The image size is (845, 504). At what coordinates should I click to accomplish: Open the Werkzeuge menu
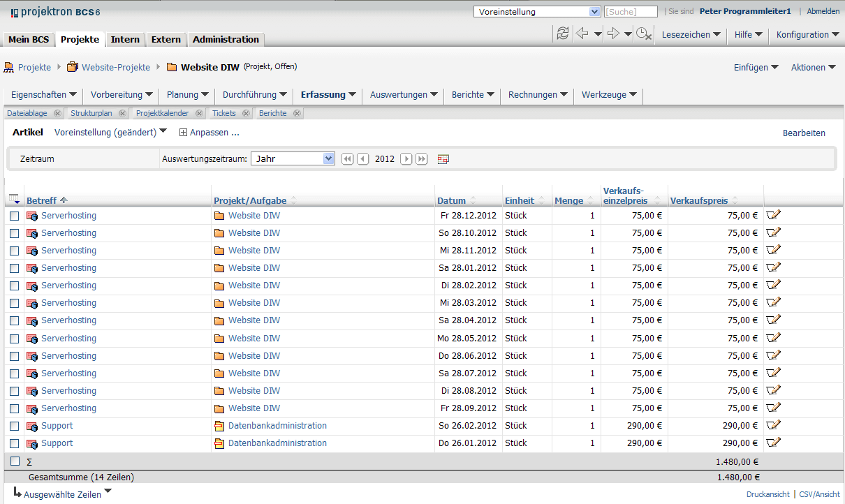[x=609, y=94]
